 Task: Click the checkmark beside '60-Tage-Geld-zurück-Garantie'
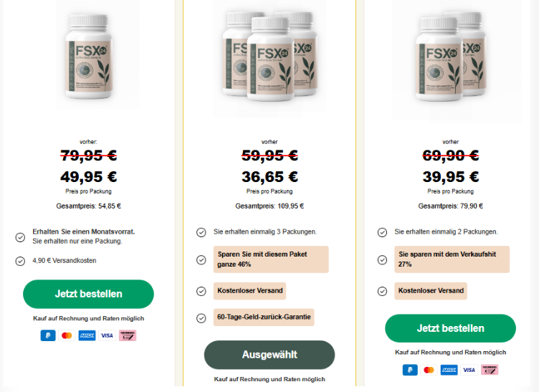click(201, 317)
